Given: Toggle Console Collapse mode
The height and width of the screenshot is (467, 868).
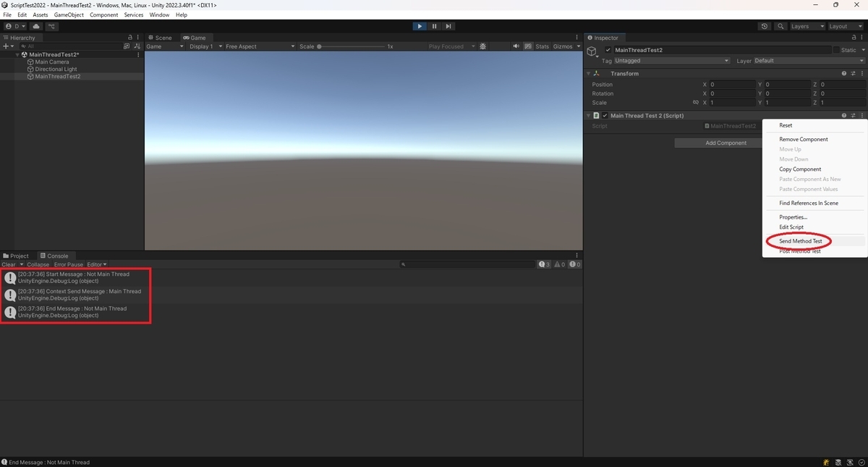Looking at the screenshot, I should point(38,265).
